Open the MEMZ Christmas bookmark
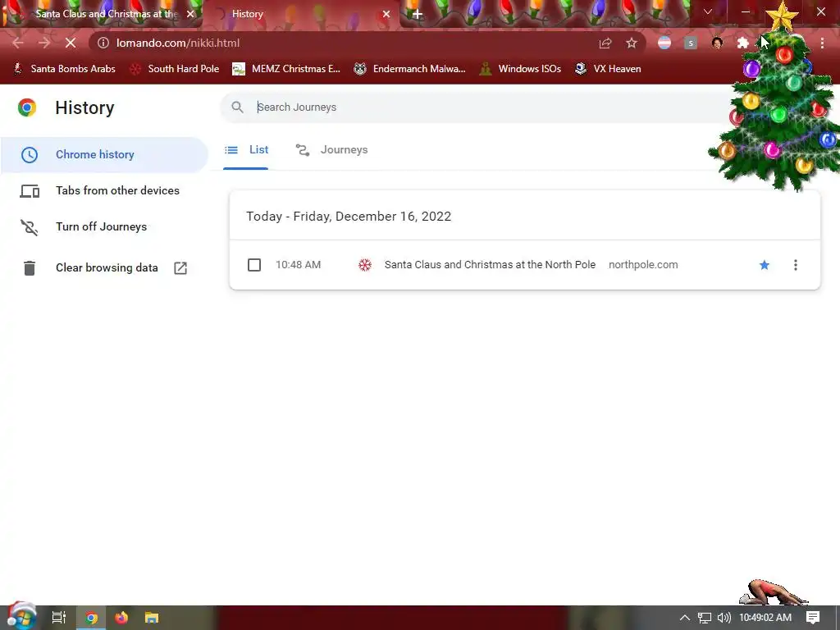The width and height of the screenshot is (840, 630). [x=286, y=69]
